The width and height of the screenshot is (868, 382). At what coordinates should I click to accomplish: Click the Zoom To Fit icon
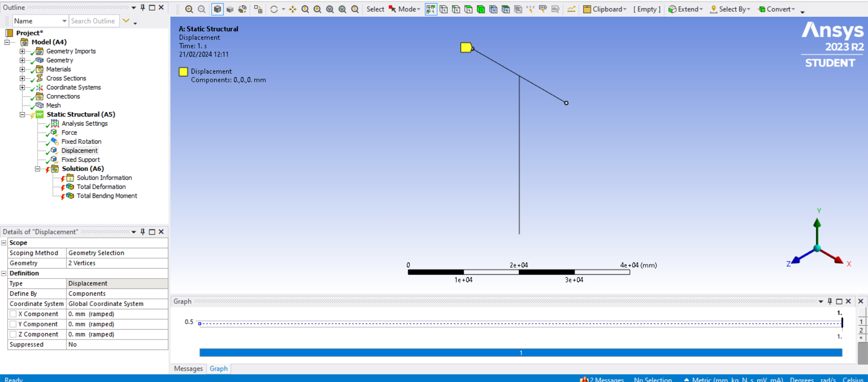point(330,9)
